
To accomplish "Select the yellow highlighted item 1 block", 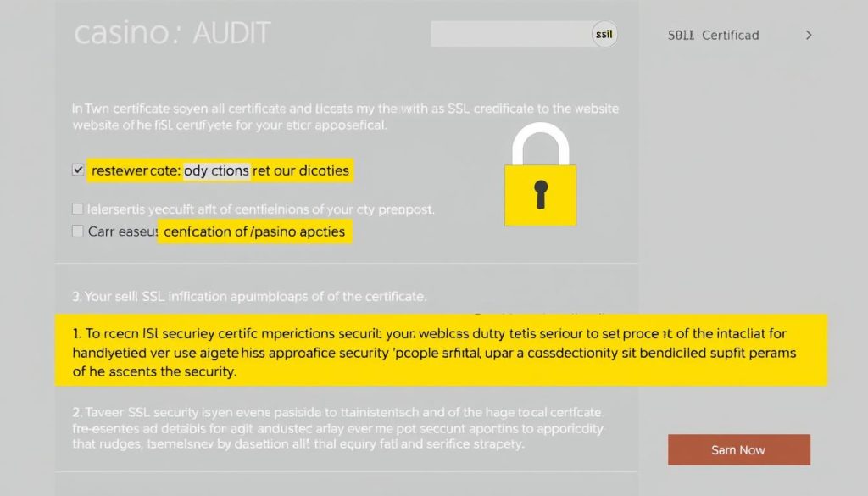I will 441,348.
